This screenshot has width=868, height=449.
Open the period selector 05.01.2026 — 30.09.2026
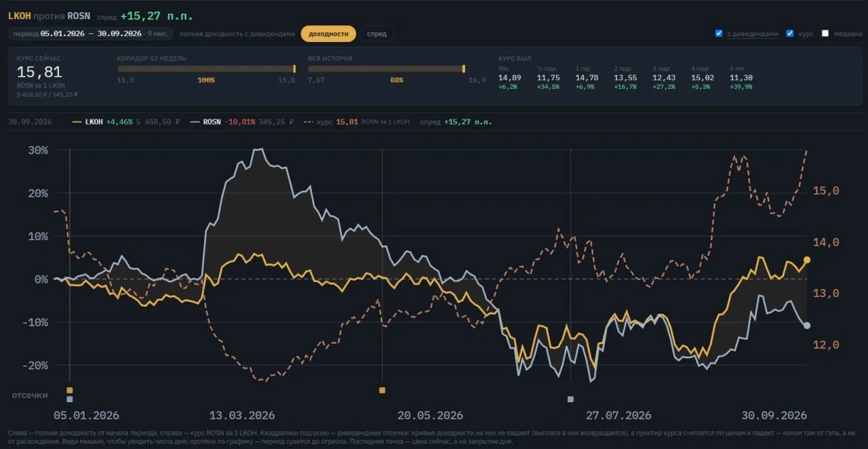[x=91, y=33]
